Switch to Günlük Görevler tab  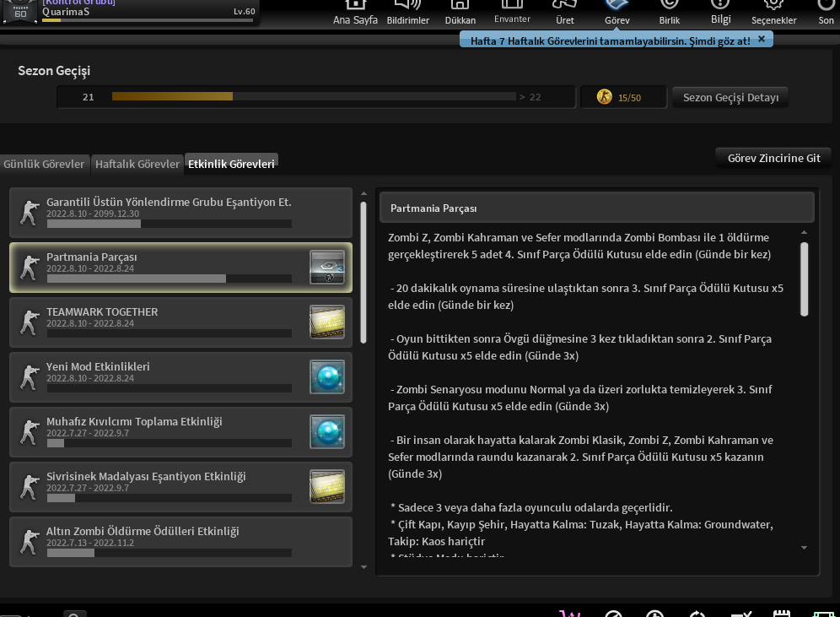coord(45,164)
